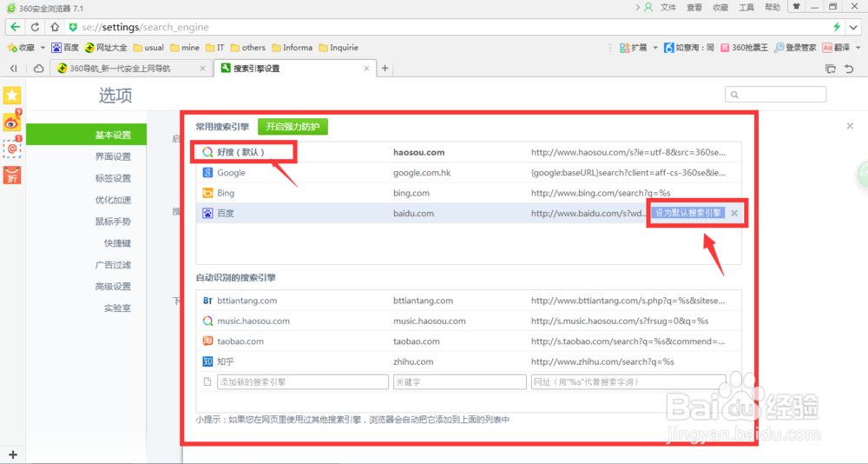The width and height of the screenshot is (868, 464).
Task: Click the 关键字 input field
Action: (459, 382)
